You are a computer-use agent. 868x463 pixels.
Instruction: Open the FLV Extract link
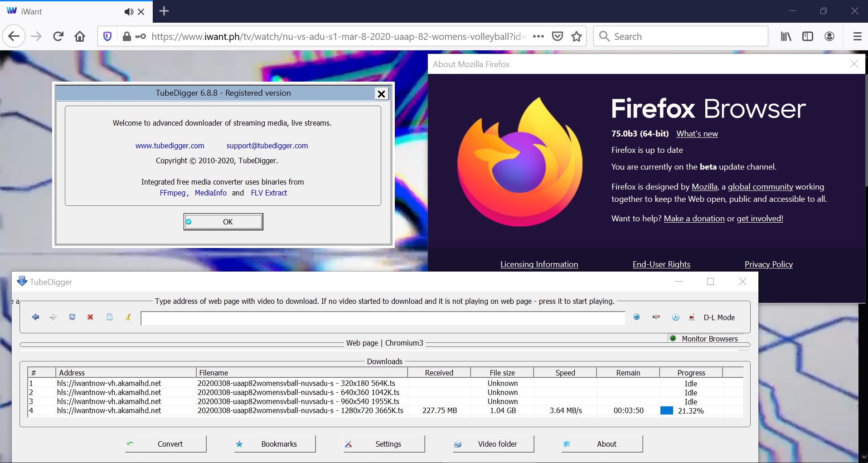[269, 193]
